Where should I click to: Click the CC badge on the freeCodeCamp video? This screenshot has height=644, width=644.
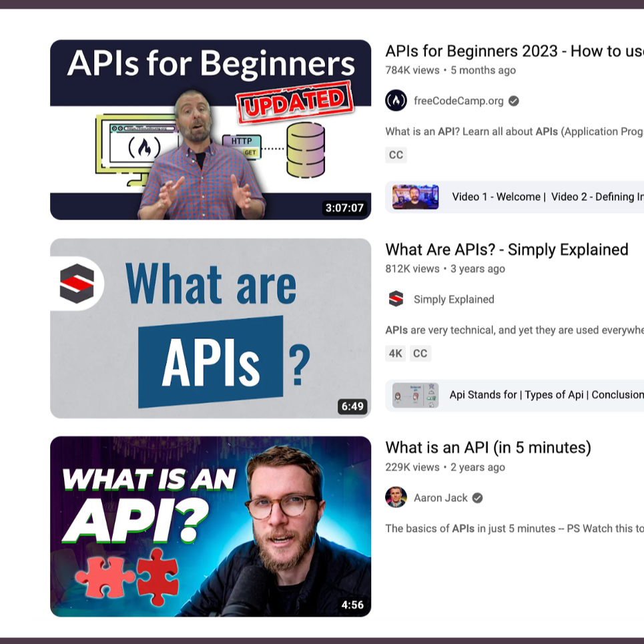(x=396, y=155)
